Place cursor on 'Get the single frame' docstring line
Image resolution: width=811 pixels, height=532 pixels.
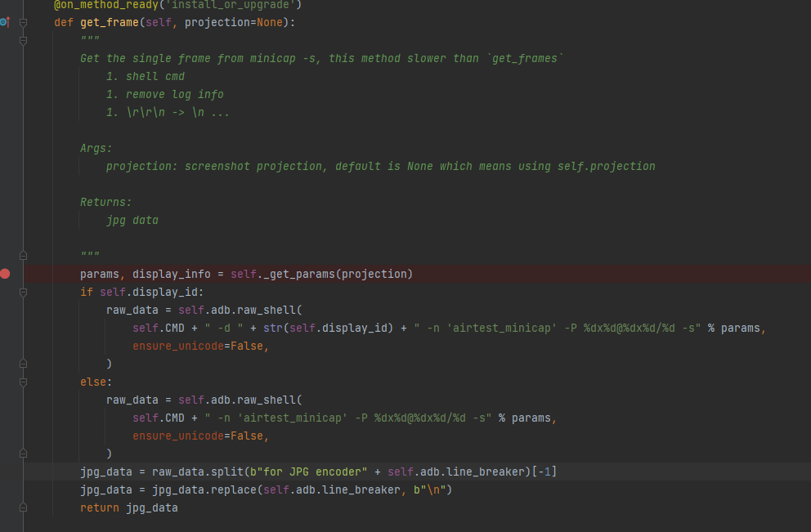click(322, 58)
